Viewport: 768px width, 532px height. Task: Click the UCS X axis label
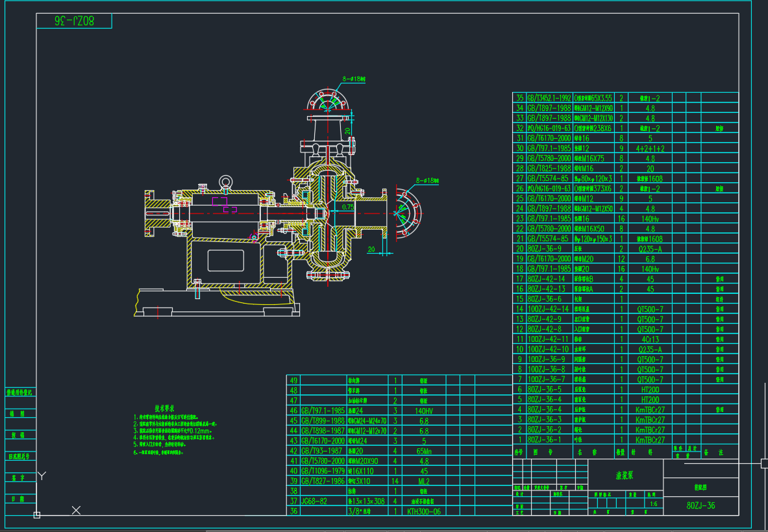76,511
